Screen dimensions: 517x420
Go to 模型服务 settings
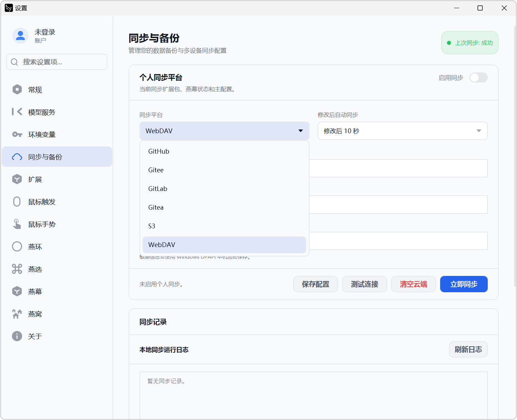(x=57, y=112)
